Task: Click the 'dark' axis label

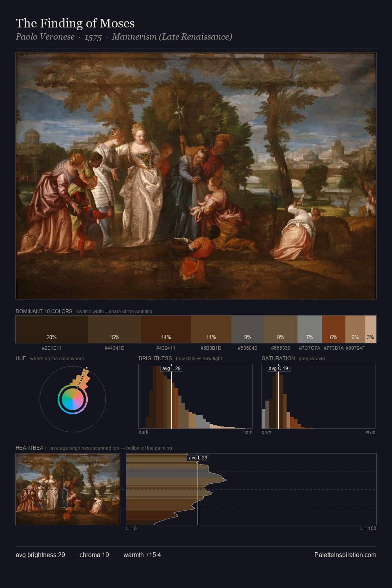Action: (143, 432)
